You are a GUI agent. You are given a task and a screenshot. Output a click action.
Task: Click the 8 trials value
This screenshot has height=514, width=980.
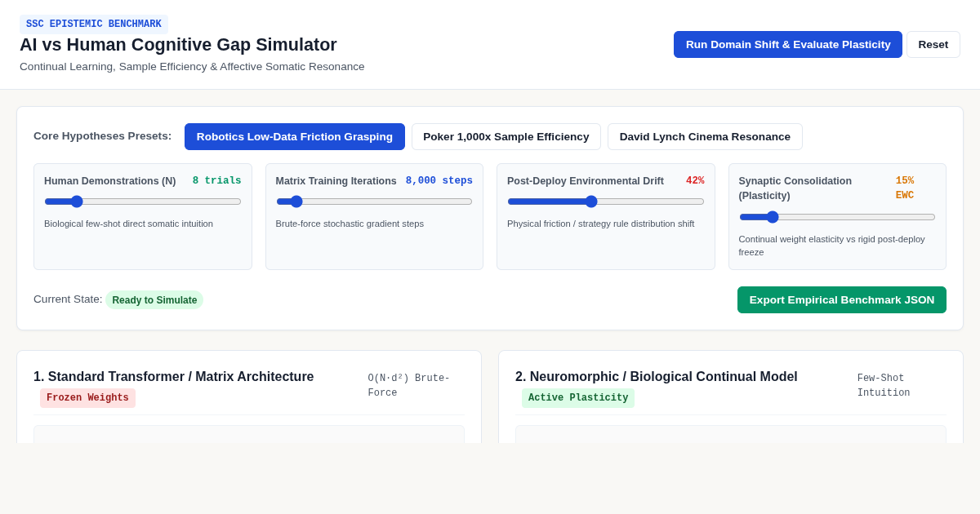tap(217, 181)
